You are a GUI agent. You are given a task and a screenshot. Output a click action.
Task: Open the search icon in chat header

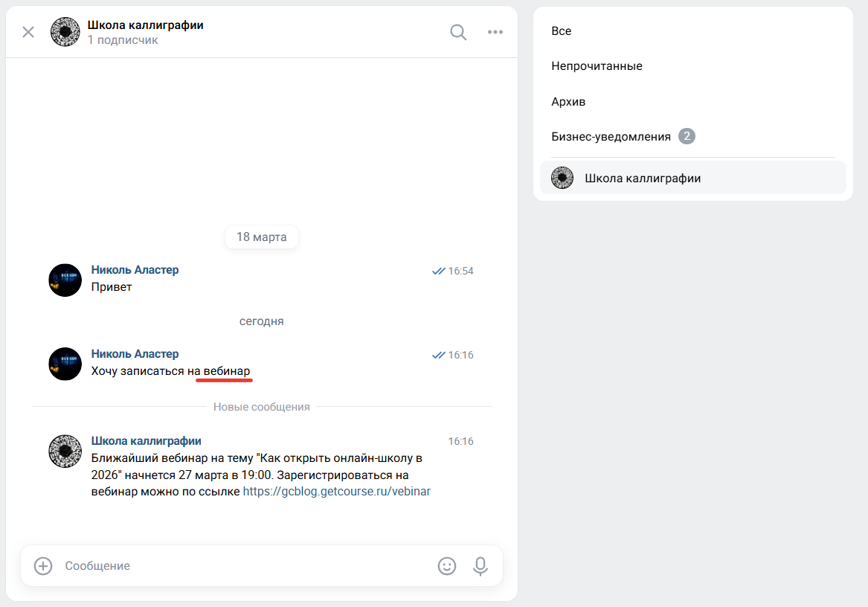[x=457, y=32]
